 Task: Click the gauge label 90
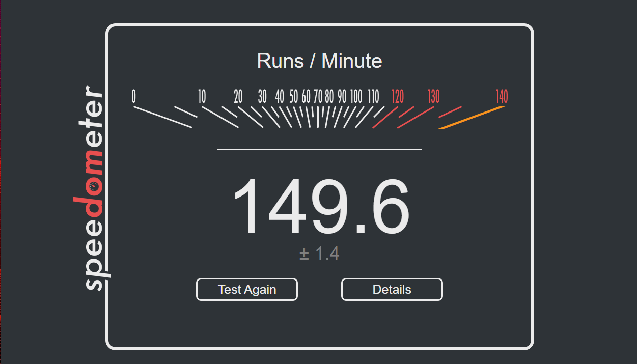342,96
